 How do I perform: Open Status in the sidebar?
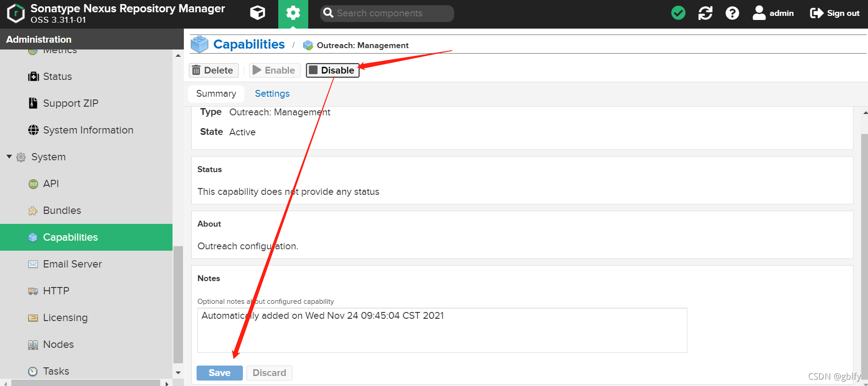pos(86,76)
